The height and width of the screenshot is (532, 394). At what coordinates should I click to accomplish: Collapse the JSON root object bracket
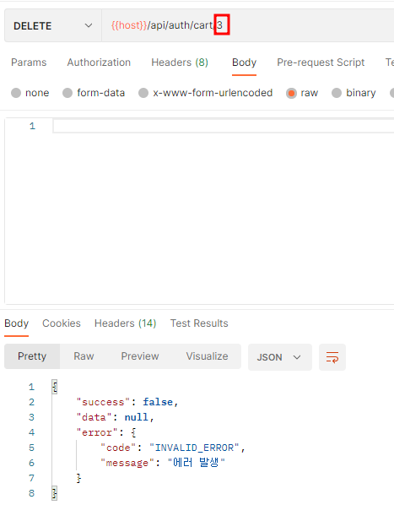(x=55, y=387)
